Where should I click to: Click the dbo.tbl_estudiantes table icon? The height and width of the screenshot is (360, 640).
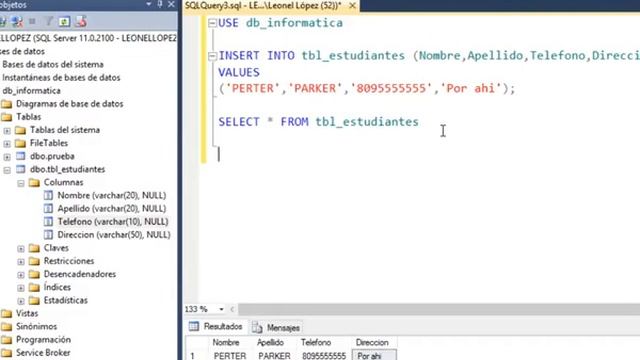20,169
